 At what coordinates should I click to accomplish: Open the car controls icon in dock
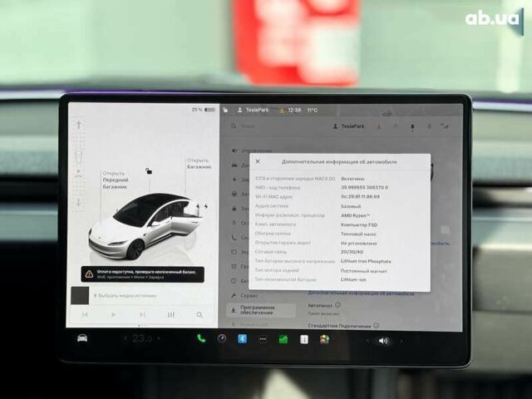(82, 338)
